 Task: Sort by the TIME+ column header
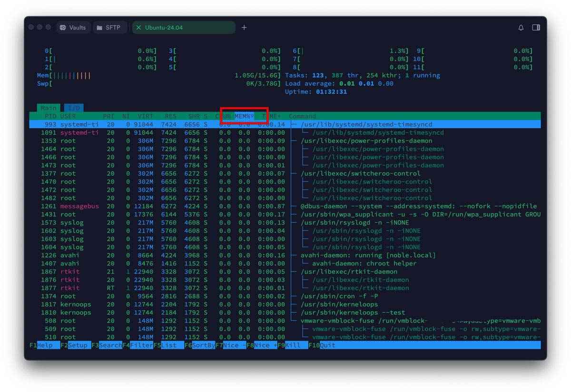click(272, 116)
